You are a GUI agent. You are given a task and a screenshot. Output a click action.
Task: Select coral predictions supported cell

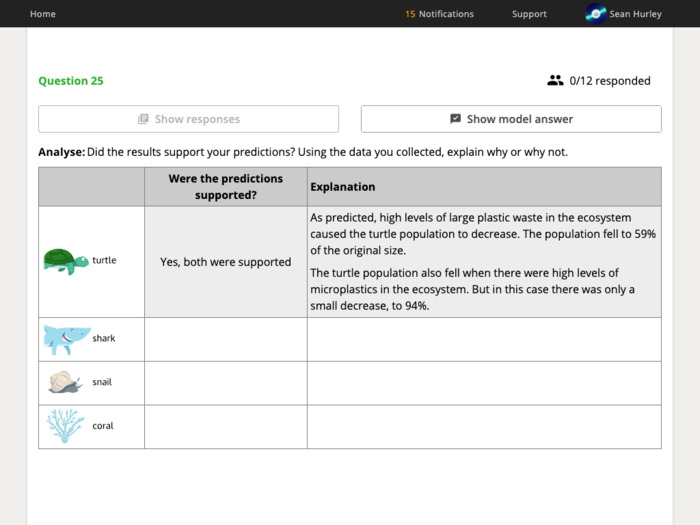click(226, 427)
